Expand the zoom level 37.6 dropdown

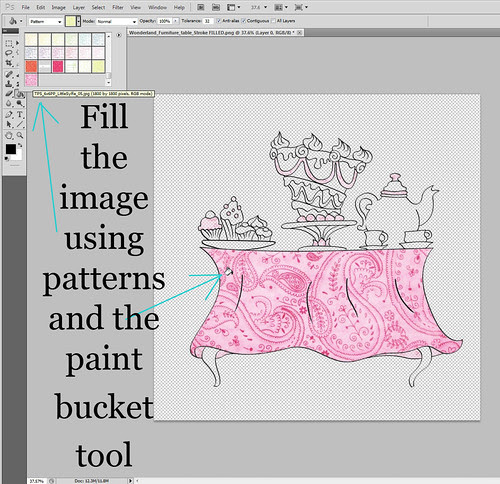[x=259, y=7]
